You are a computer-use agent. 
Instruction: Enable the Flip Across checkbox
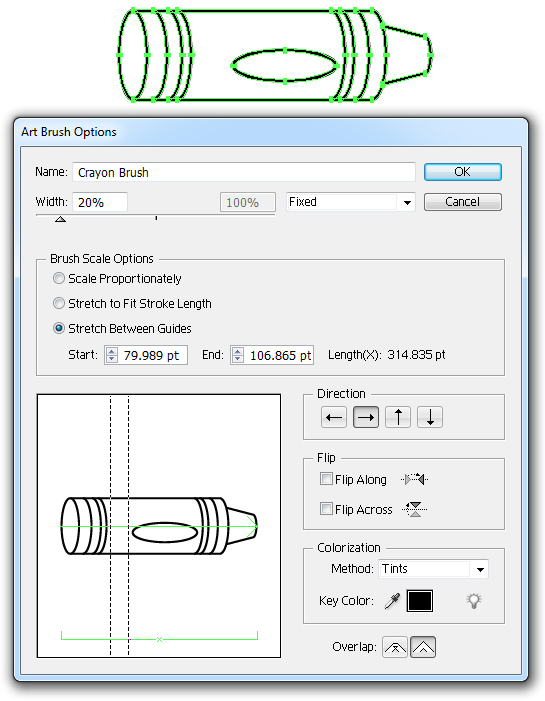click(326, 509)
